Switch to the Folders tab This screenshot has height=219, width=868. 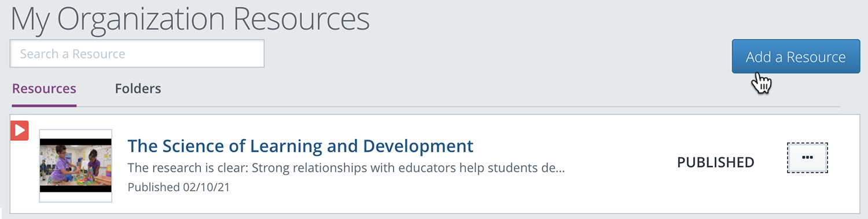[138, 89]
